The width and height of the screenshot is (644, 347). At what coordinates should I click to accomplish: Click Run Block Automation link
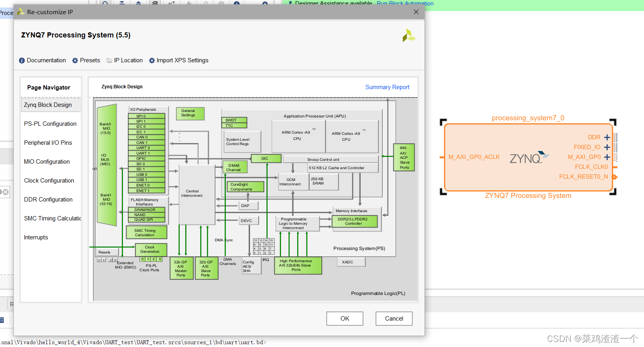(405, 4)
